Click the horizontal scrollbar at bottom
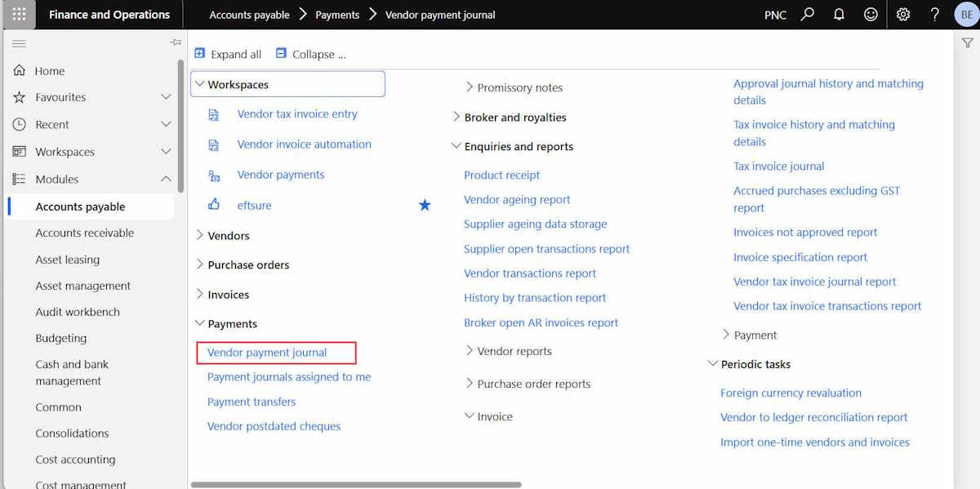This screenshot has height=489, width=980. (356, 484)
